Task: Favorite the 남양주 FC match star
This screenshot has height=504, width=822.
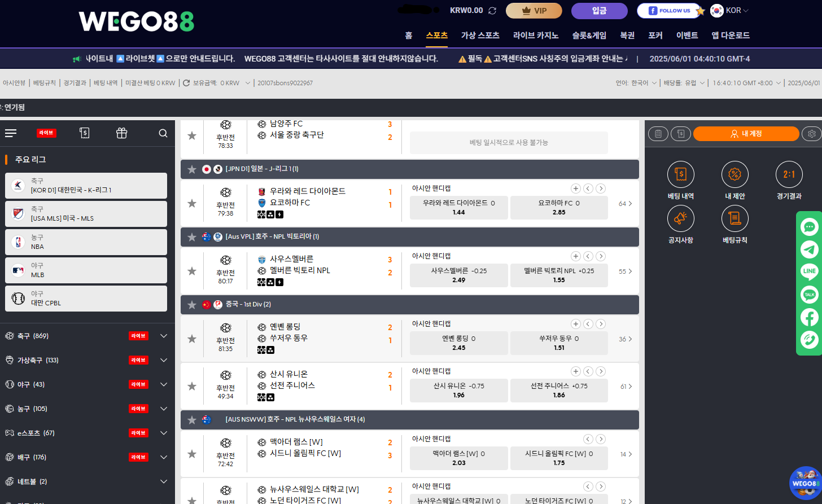Action: [x=192, y=135]
